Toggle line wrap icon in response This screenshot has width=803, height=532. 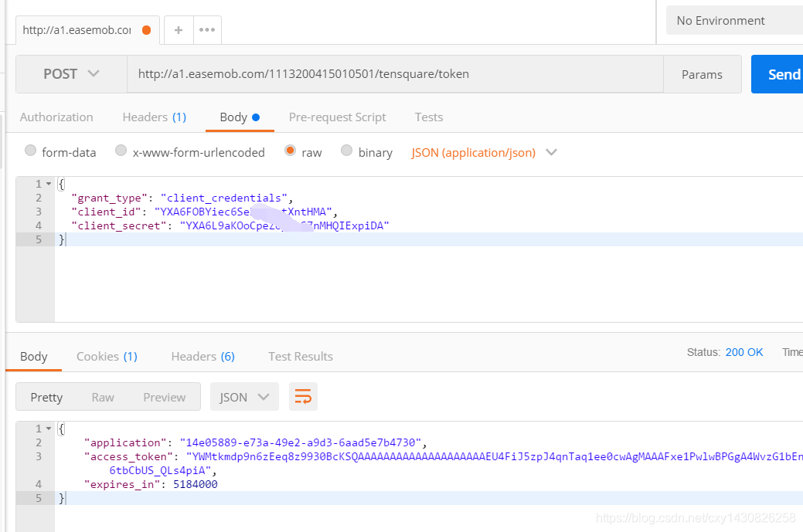tap(303, 396)
